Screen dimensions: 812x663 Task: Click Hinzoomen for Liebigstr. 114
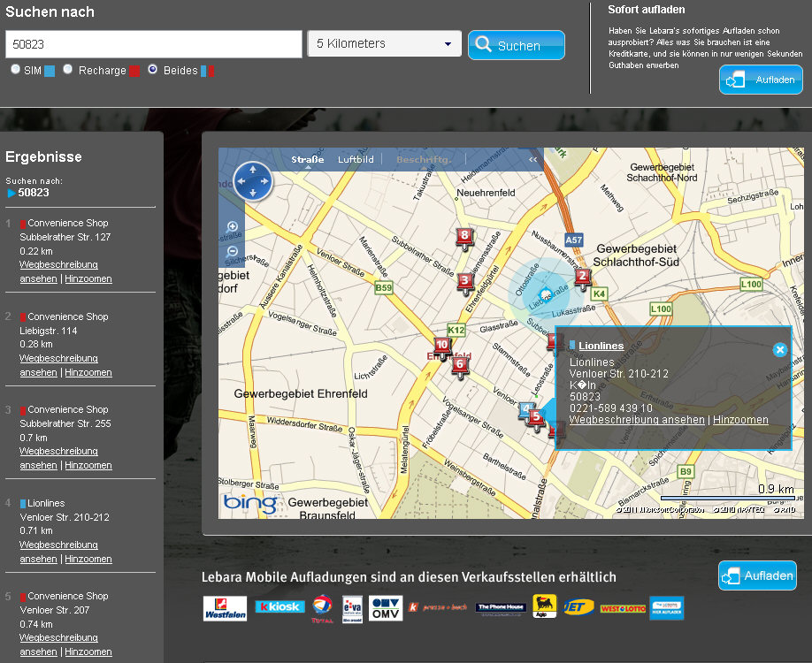[x=88, y=372]
